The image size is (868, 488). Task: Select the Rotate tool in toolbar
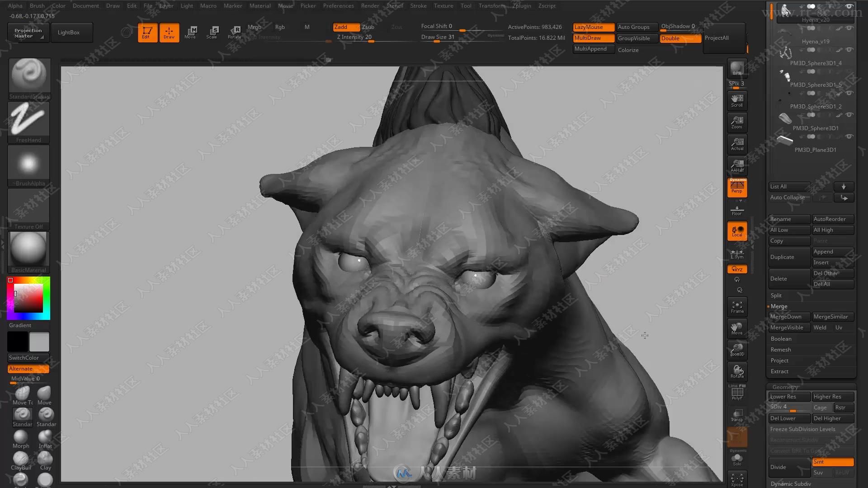click(236, 32)
